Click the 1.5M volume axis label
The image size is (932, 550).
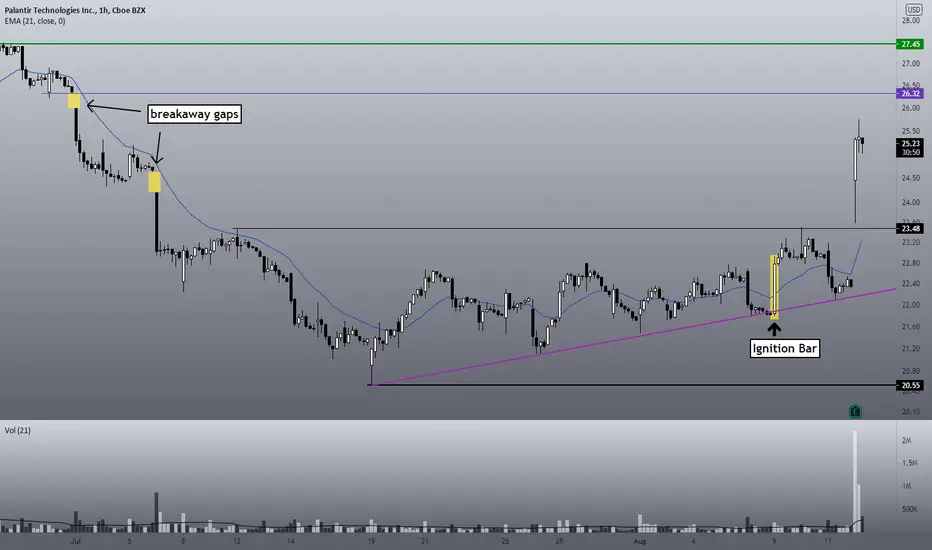tap(909, 463)
